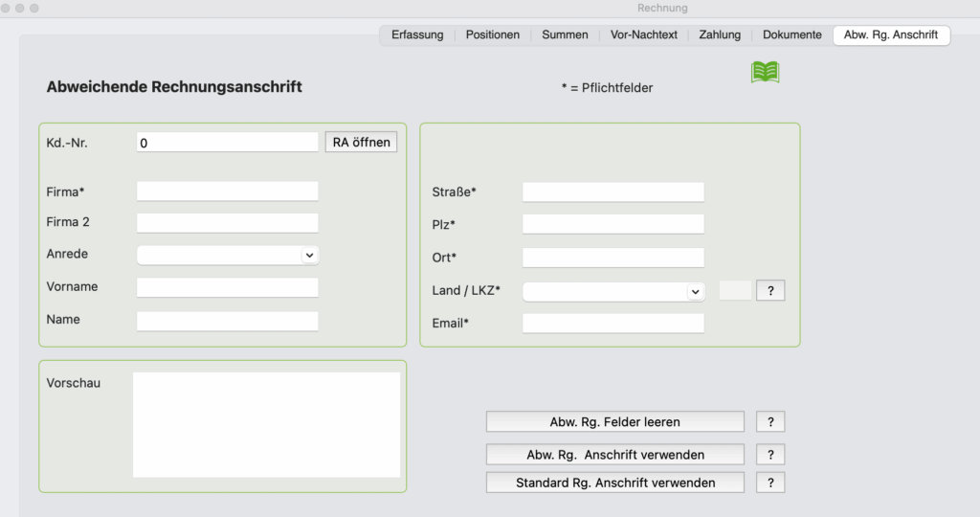Focus the Vorname input field
980x517 pixels.
click(228, 287)
